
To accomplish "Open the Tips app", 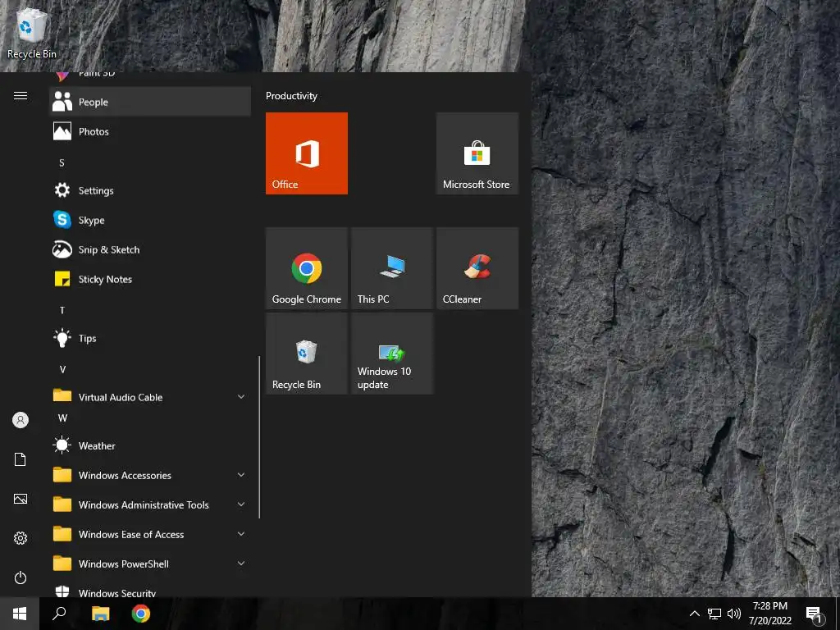I will coord(150,338).
